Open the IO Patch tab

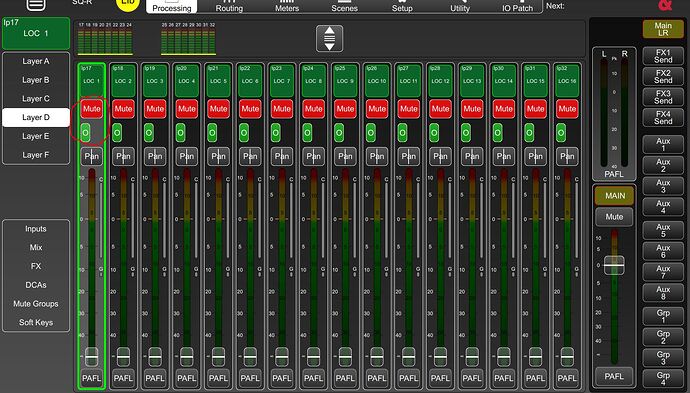point(518,7)
